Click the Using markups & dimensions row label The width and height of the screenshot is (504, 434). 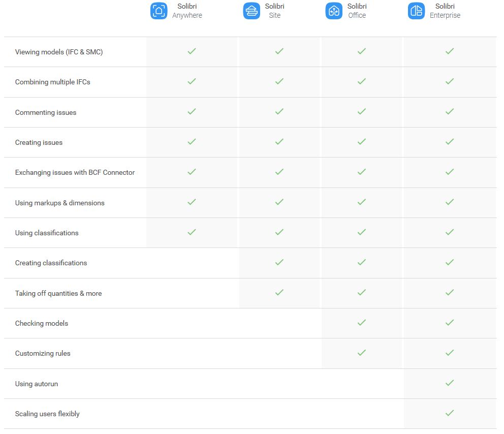click(60, 203)
